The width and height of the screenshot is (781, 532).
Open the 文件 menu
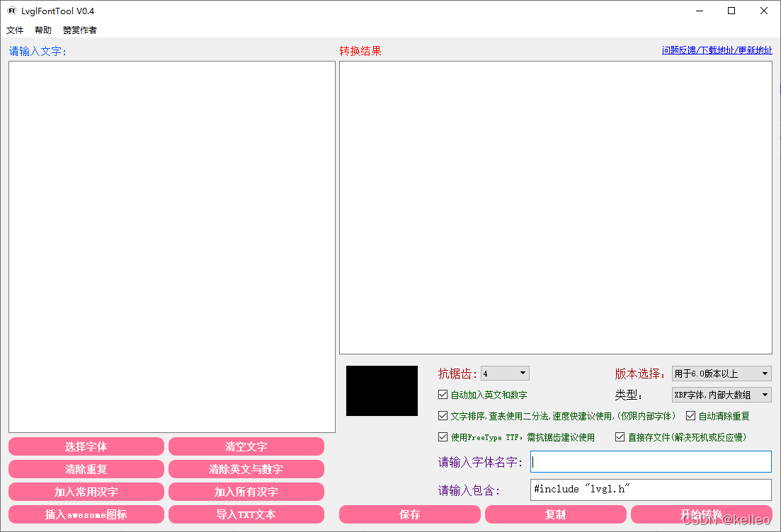pyautogui.click(x=15, y=30)
